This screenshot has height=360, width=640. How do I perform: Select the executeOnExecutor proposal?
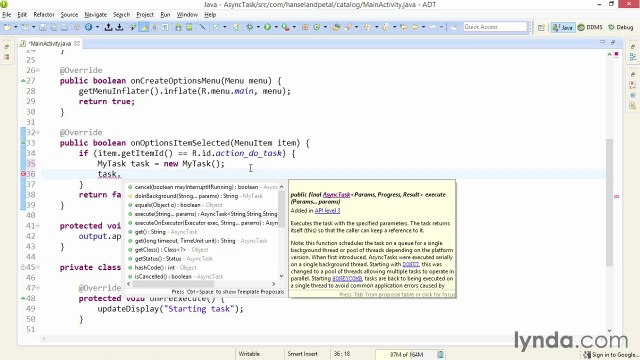[202, 223]
